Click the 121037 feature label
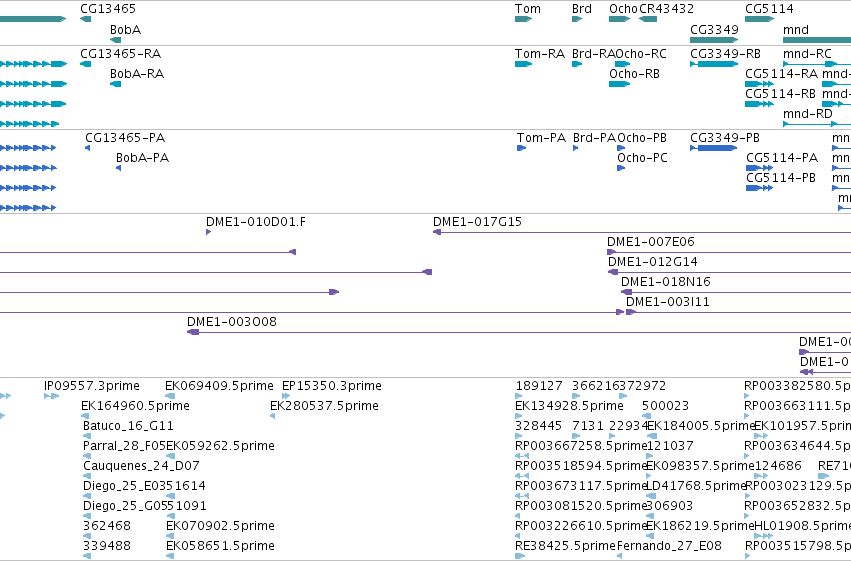The image size is (851, 561). coord(670,446)
